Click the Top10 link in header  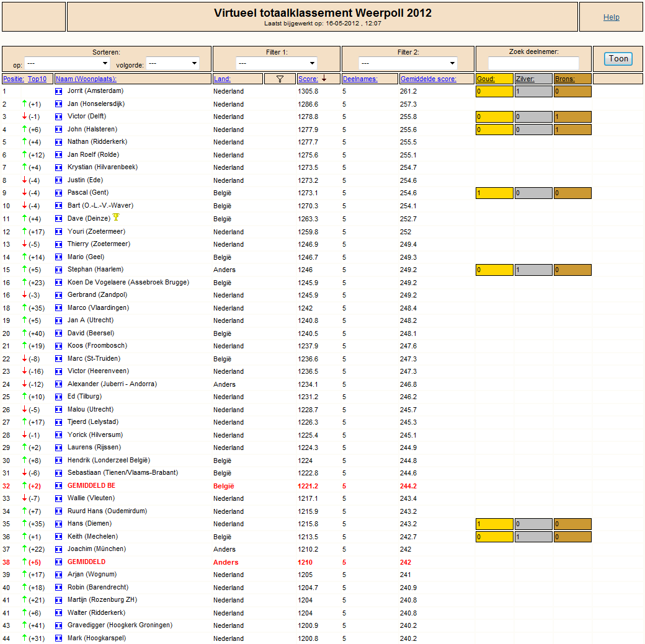[37, 79]
